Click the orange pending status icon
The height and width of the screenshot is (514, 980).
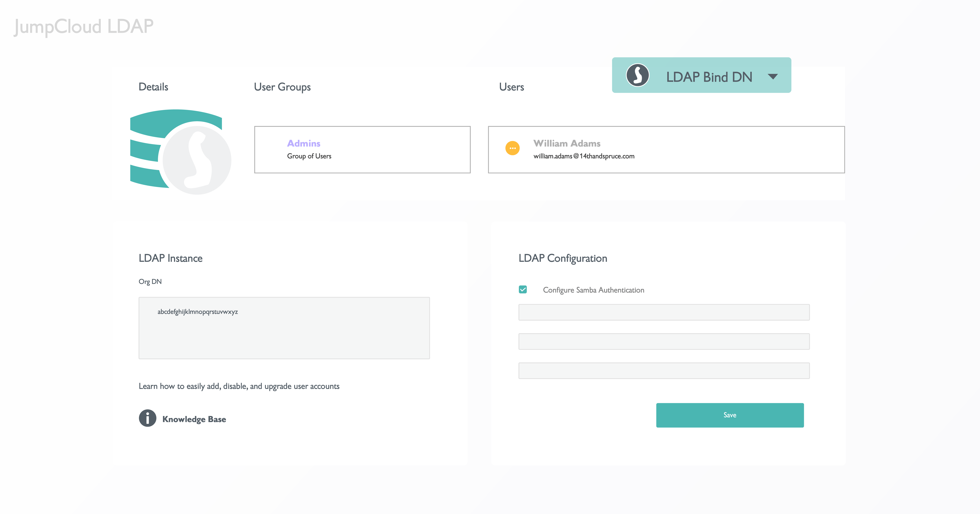coord(512,148)
